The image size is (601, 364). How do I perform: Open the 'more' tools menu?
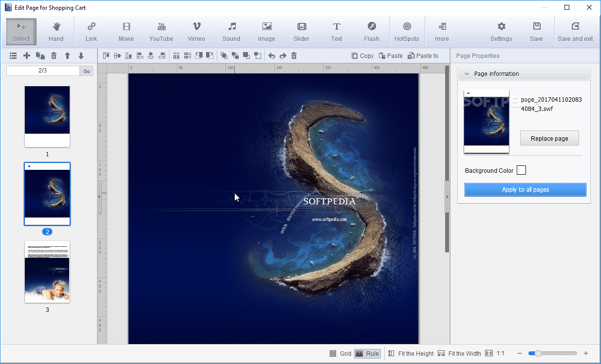[x=442, y=32]
